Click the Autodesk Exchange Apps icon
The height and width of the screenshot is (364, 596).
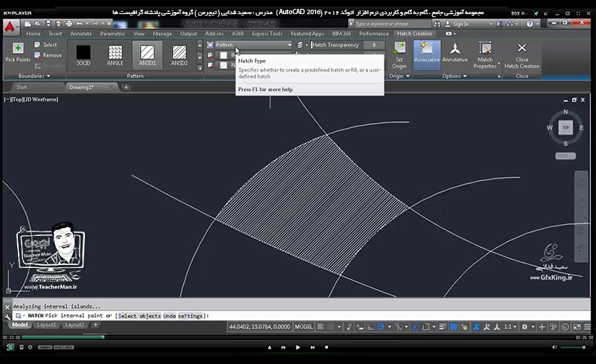click(x=500, y=24)
